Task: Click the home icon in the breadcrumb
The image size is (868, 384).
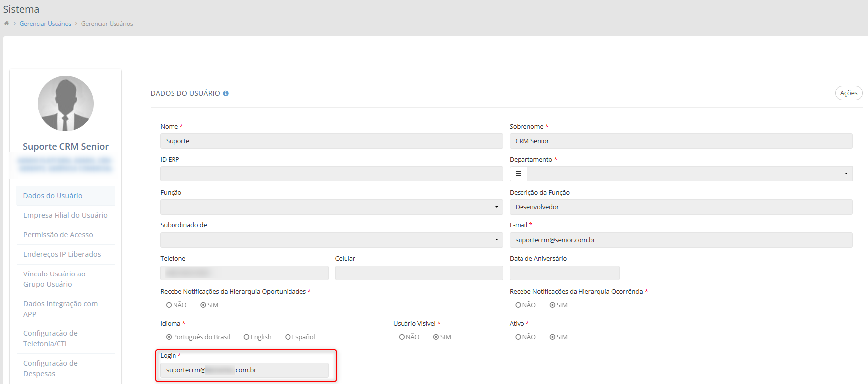Action: tap(6, 23)
